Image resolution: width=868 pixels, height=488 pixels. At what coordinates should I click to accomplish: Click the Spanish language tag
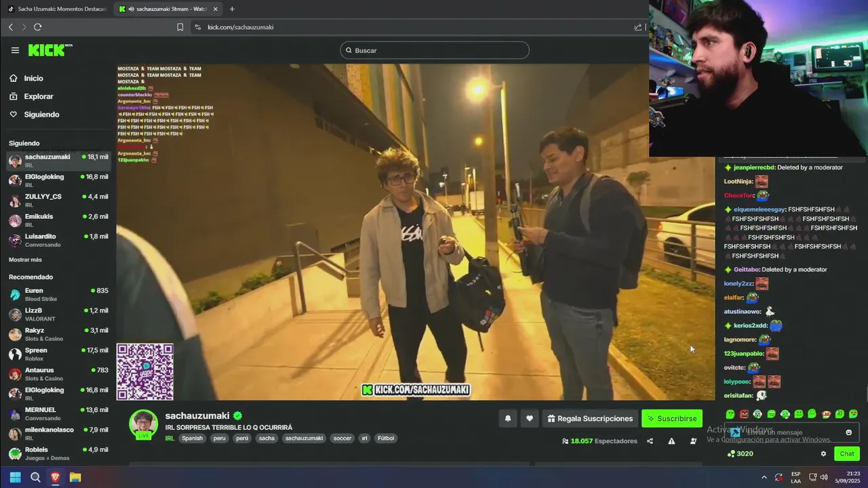[x=192, y=439]
